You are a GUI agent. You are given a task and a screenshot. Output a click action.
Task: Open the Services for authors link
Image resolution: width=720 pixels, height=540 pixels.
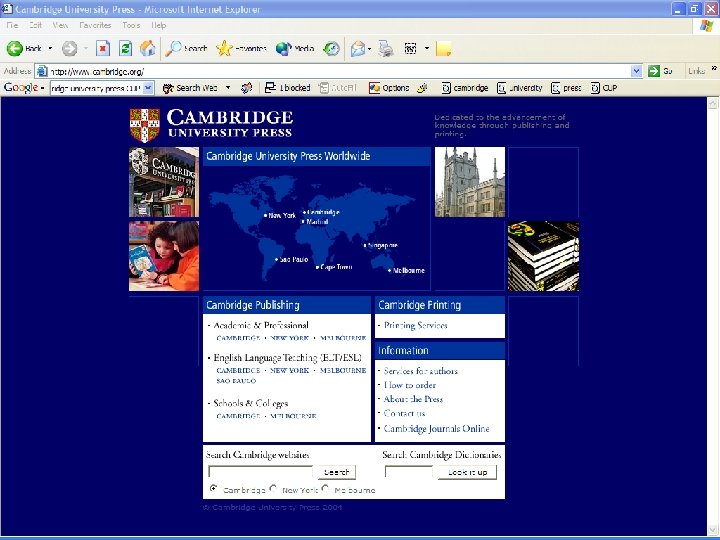pyautogui.click(x=421, y=371)
